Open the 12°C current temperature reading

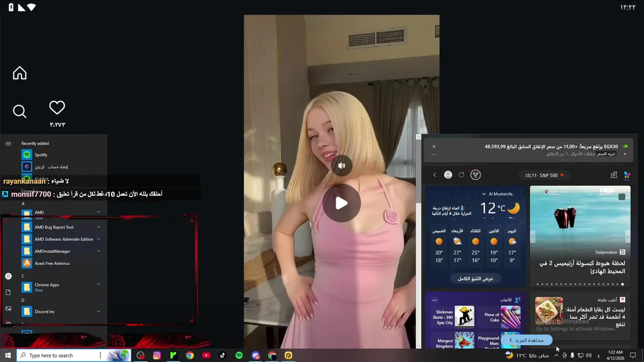click(x=493, y=208)
